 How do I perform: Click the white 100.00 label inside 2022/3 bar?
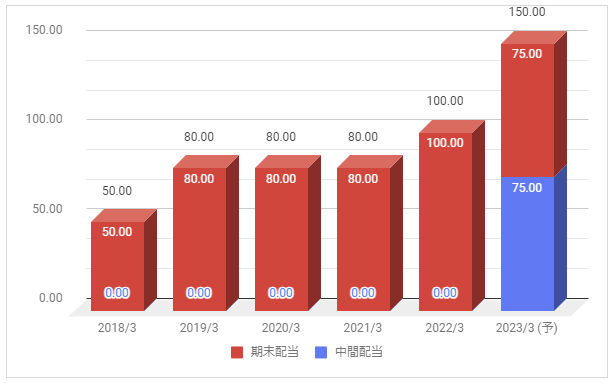coord(445,143)
